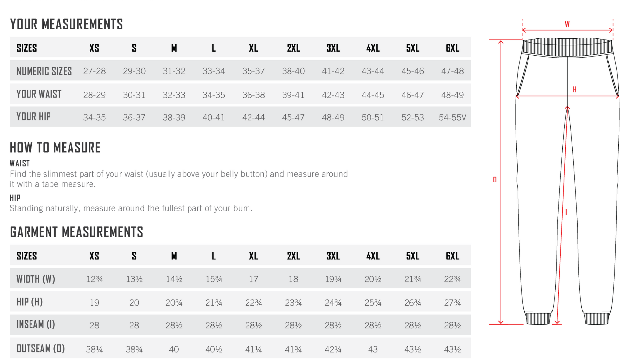This screenshot has height=364, width=638.
Task: Click the Garment Measurements heading
Action: click(x=77, y=232)
